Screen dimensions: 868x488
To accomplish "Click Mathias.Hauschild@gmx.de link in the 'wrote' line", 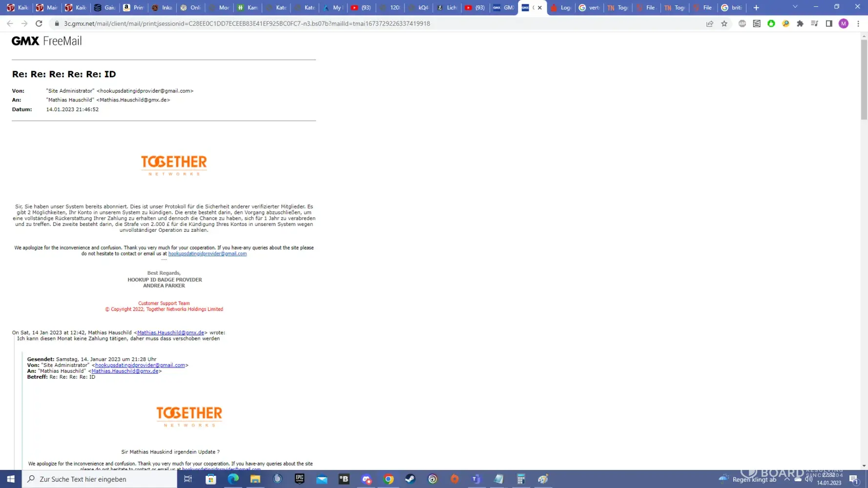I will click(x=171, y=333).
